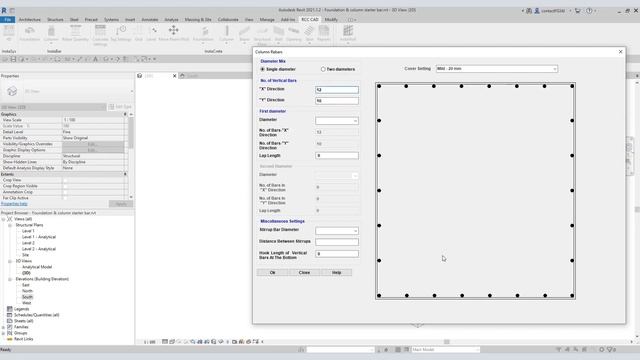Click the Apply button in Properties
The height and width of the screenshot is (360, 640).
pos(121,204)
